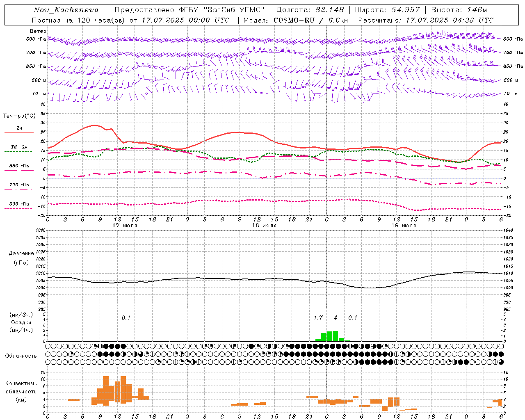
Task: Click the Давление panel label
Action: pos(21,253)
